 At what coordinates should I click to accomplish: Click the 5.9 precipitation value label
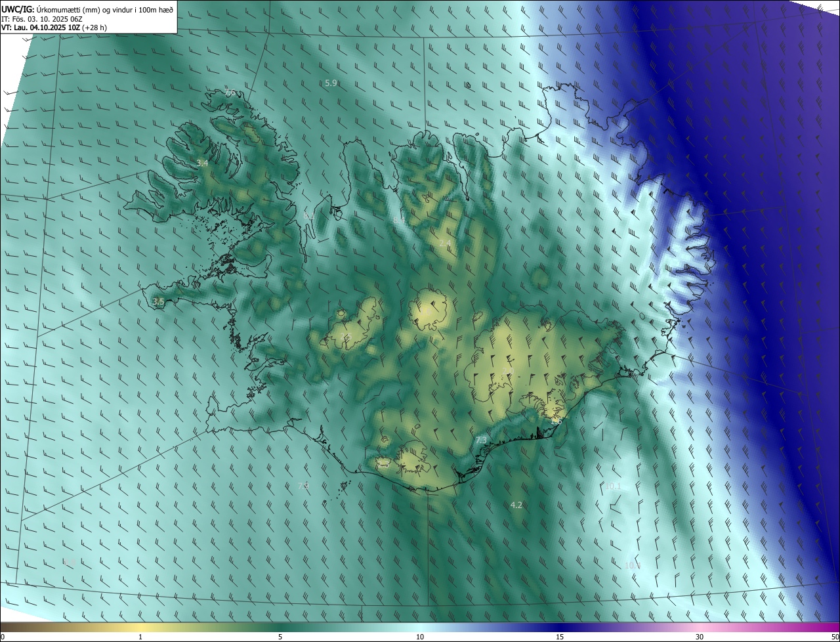coord(331,83)
